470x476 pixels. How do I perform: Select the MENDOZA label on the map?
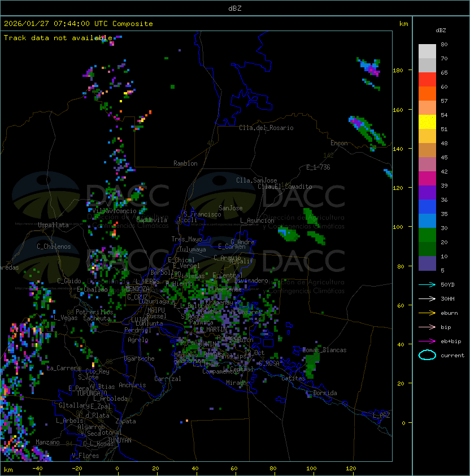coord(138,289)
